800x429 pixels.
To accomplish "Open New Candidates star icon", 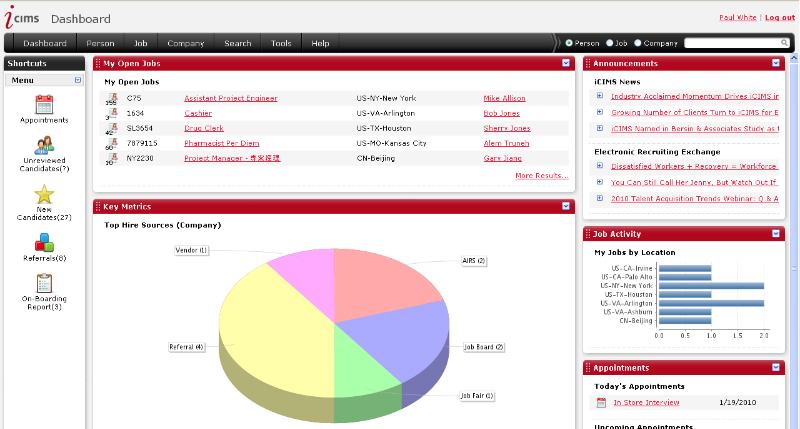I will (x=44, y=194).
